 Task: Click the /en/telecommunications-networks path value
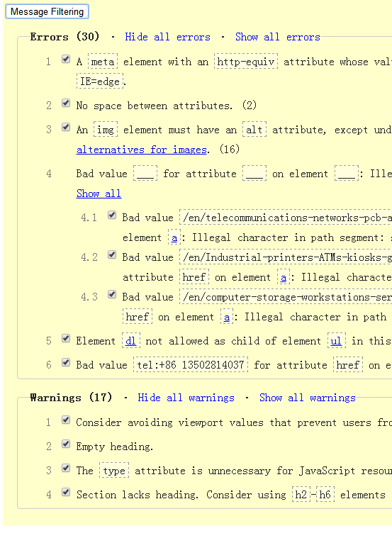pos(287,218)
